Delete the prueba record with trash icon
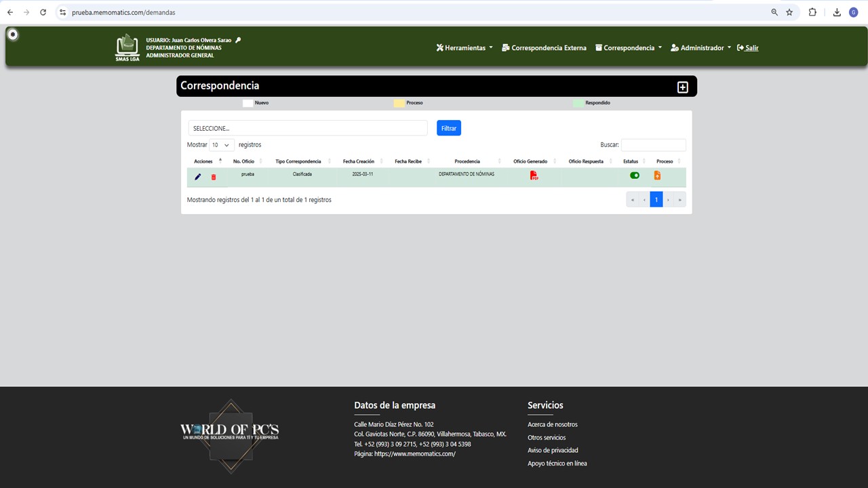 coord(214,177)
